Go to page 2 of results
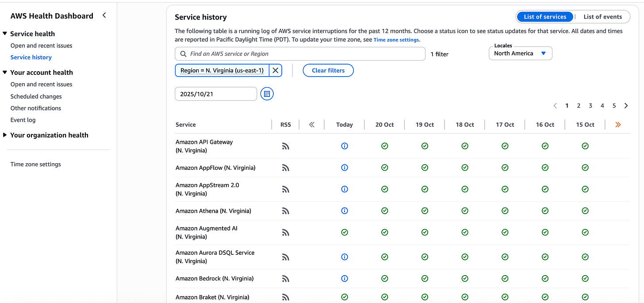The image size is (644, 303). 579,106
